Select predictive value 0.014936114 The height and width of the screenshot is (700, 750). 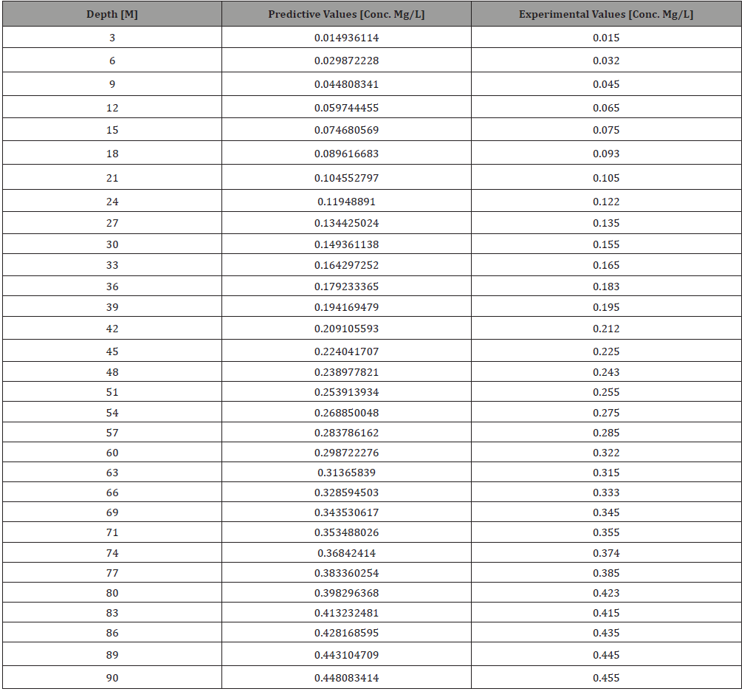(x=346, y=38)
